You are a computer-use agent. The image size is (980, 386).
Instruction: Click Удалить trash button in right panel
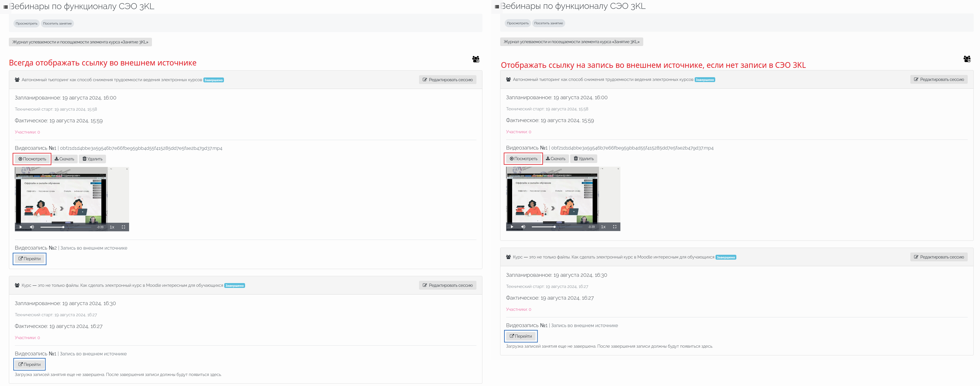[x=584, y=159]
